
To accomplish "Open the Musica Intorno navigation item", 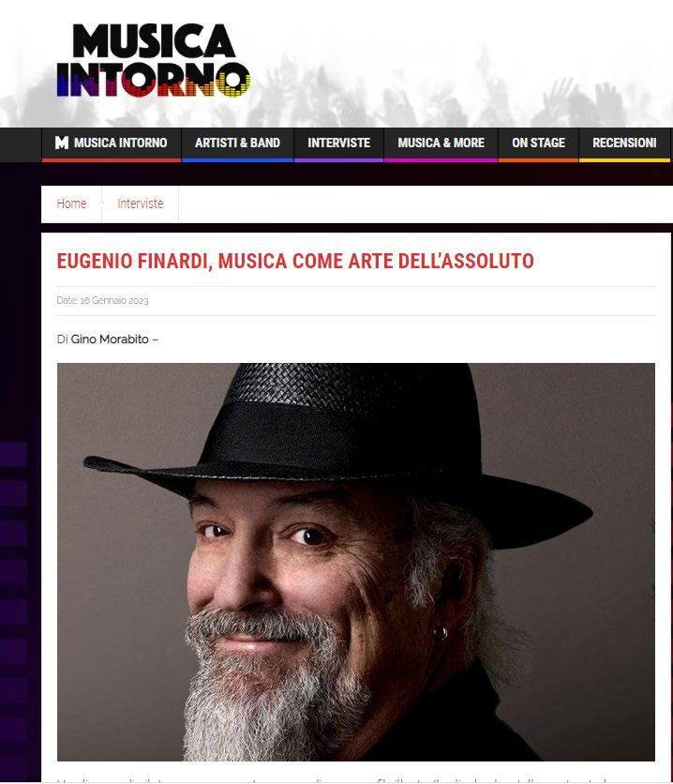I will pos(111,143).
